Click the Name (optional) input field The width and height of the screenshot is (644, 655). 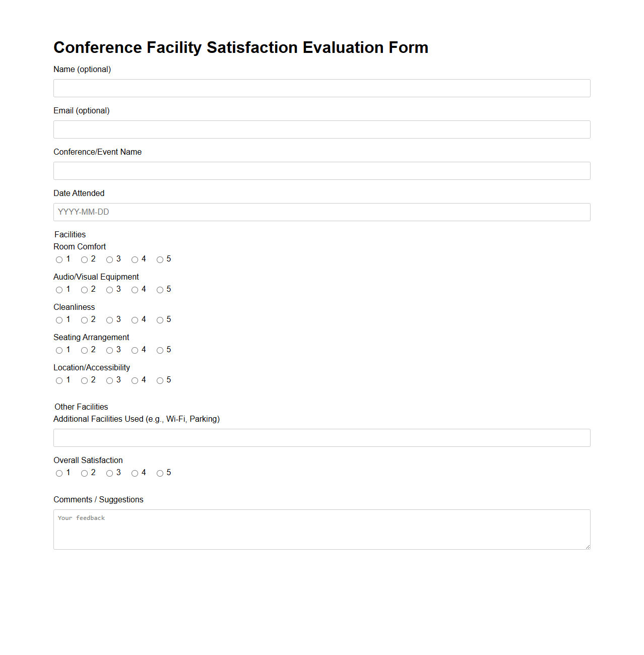coord(321,88)
